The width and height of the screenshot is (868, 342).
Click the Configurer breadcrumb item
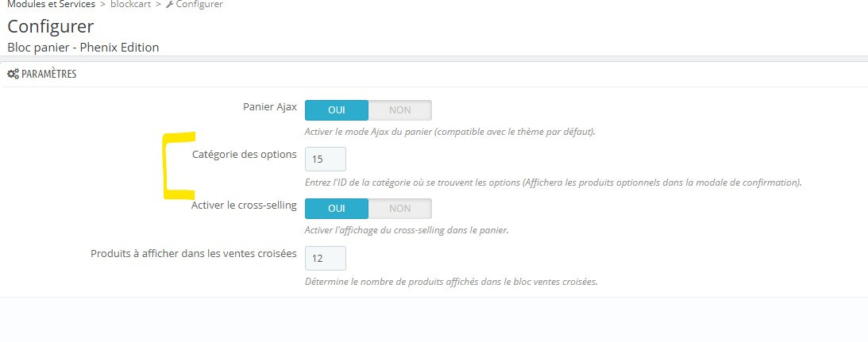[x=199, y=5]
